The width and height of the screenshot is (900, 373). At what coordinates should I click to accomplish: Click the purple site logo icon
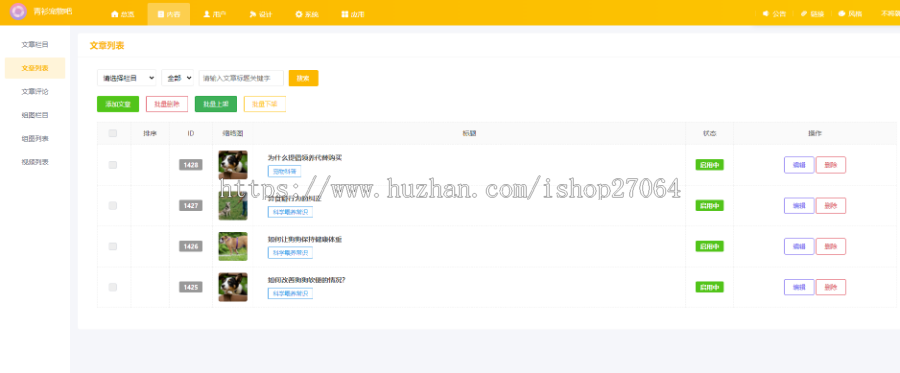coord(18,11)
